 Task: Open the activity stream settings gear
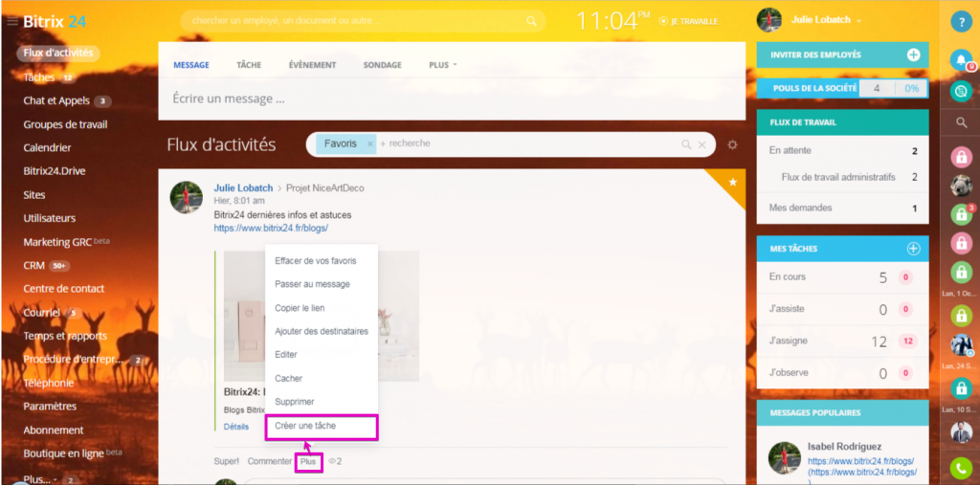click(x=732, y=145)
